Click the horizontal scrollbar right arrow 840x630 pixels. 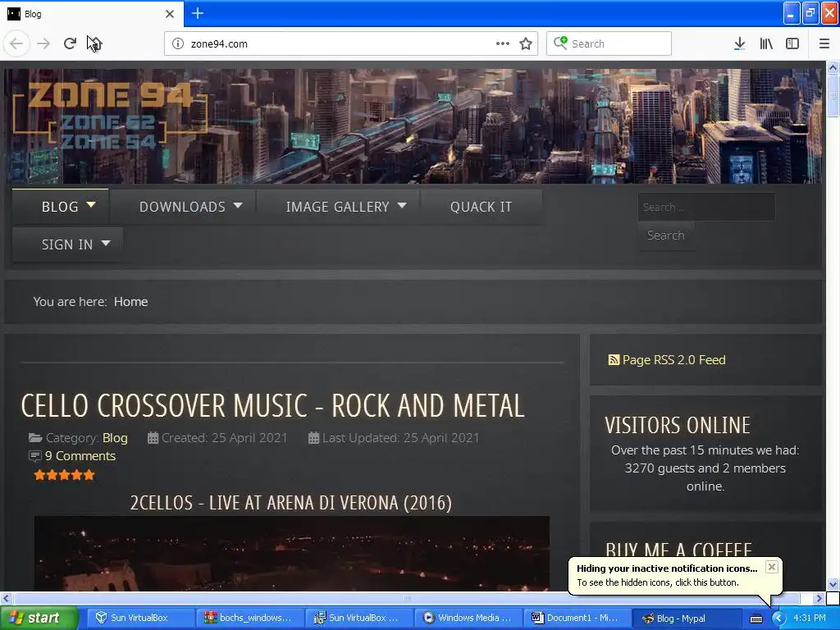point(819,598)
